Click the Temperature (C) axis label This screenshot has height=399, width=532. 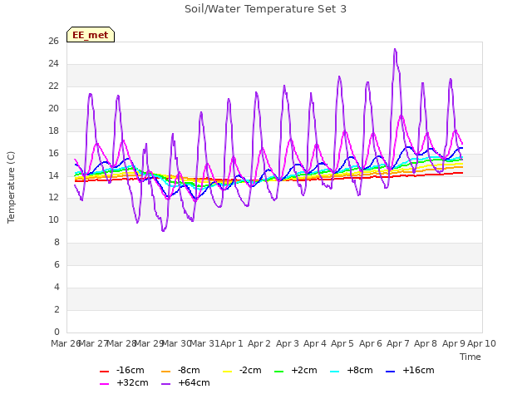pos(11,187)
